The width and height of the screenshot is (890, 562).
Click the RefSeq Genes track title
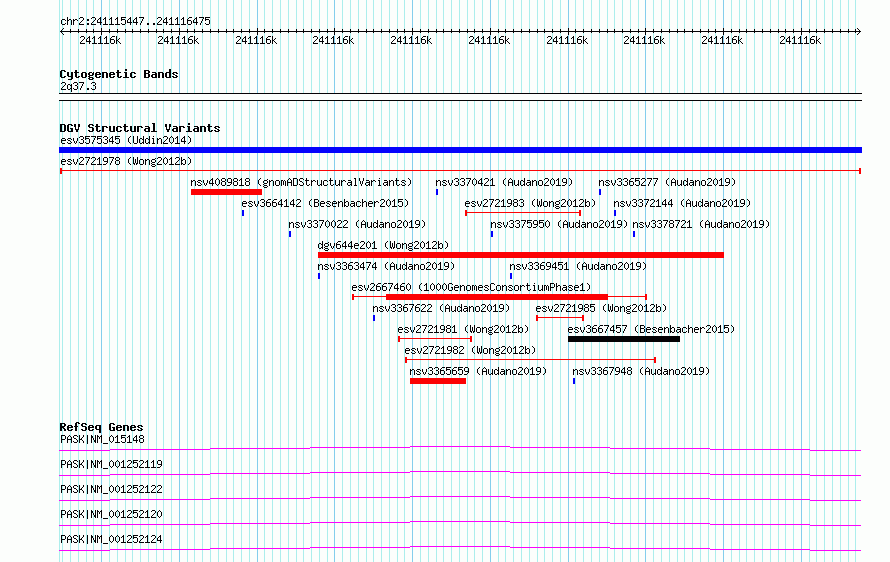click(x=102, y=427)
